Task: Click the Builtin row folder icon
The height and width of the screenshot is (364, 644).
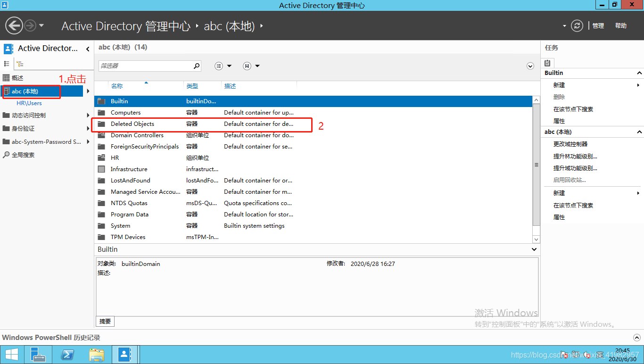Action: pos(101,101)
